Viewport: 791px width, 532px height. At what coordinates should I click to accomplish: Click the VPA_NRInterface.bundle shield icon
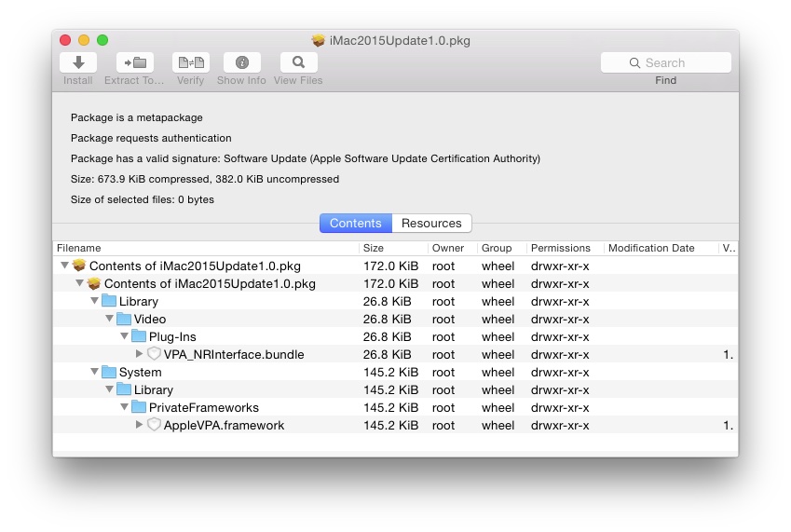[x=154, y=354]
